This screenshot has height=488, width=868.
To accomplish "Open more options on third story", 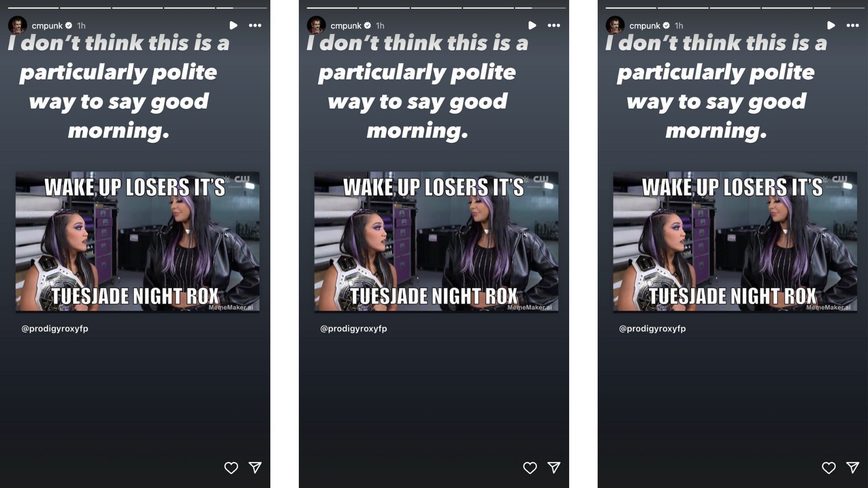I will coord(853,25).
